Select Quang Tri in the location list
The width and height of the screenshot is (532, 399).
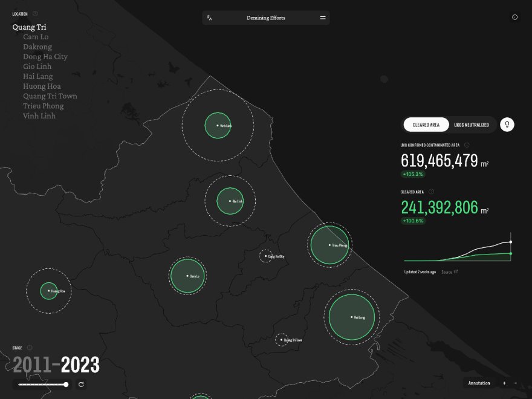click(x=30, y=27)
